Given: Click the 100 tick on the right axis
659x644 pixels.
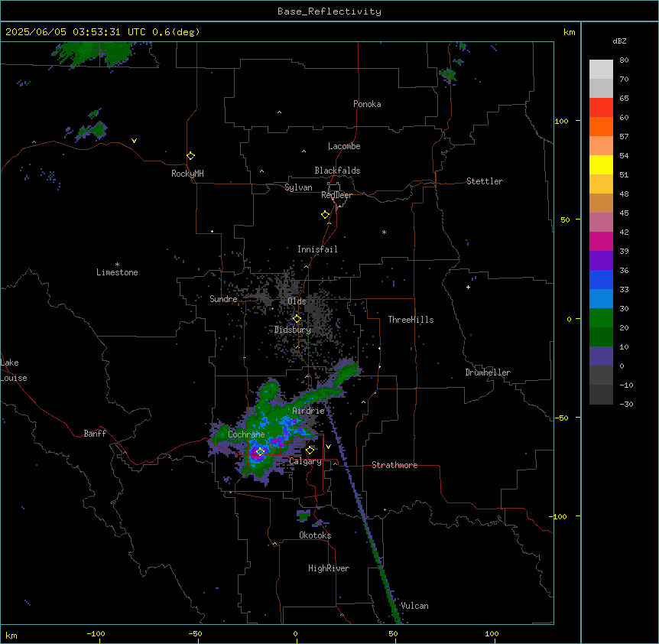Looking at the screenshot, I should (x=561, y=121).
